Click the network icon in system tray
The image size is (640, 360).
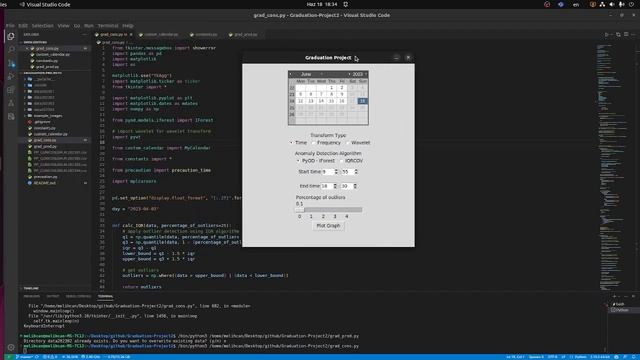point(602,4)
